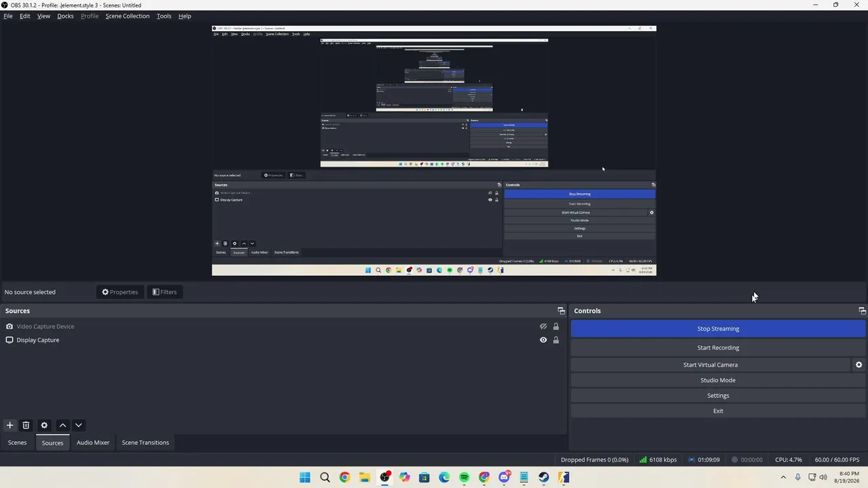
Task: Open the Notepad taskbar icon
Action: 524,477
